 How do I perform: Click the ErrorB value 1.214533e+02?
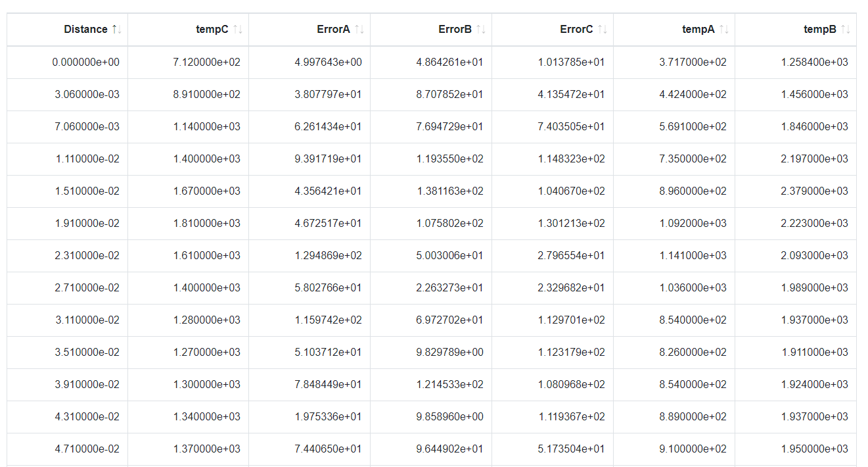449,385
